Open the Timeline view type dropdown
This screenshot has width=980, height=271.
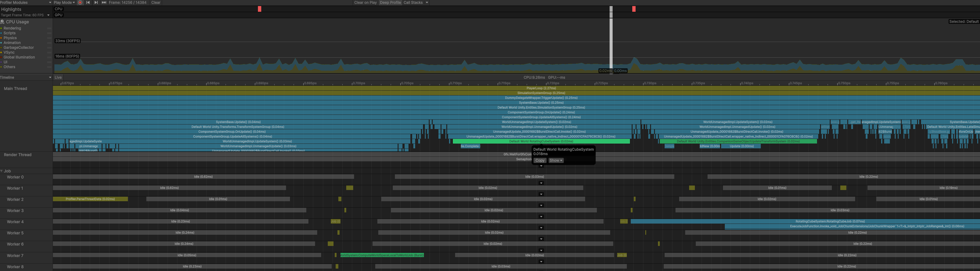point(26,77)
